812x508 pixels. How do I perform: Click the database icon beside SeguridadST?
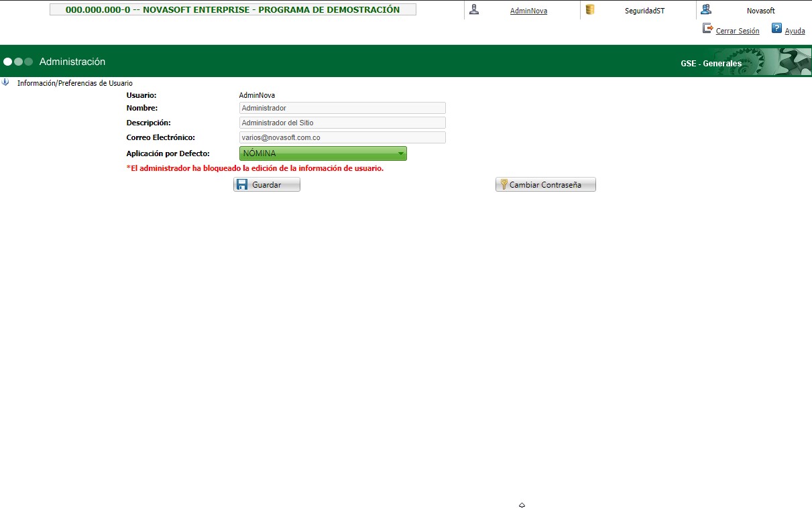(590, 9)
